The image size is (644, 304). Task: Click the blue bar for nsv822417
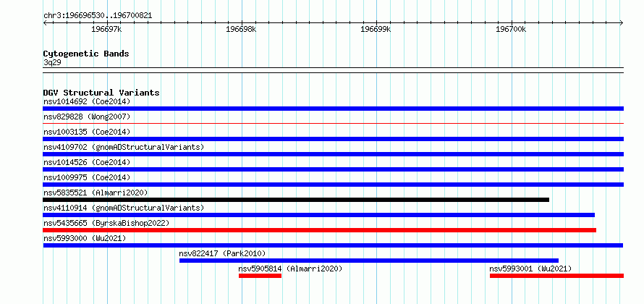pyautogui.click(x=369, y=261)
